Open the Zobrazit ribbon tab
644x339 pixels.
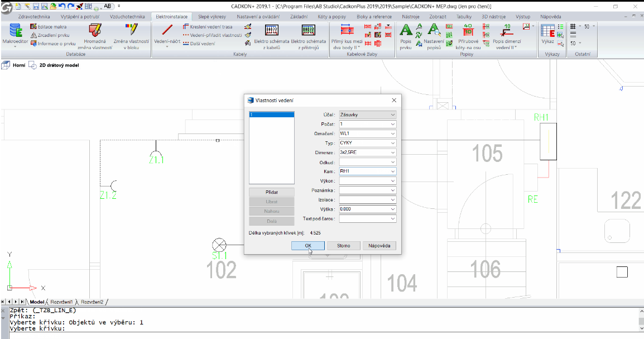coord(438,17)
